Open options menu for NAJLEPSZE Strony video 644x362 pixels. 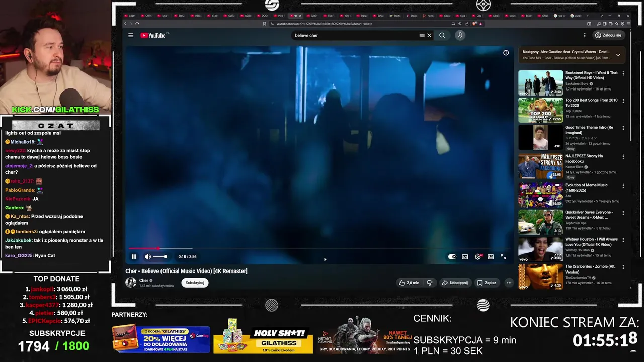point(623,156)
